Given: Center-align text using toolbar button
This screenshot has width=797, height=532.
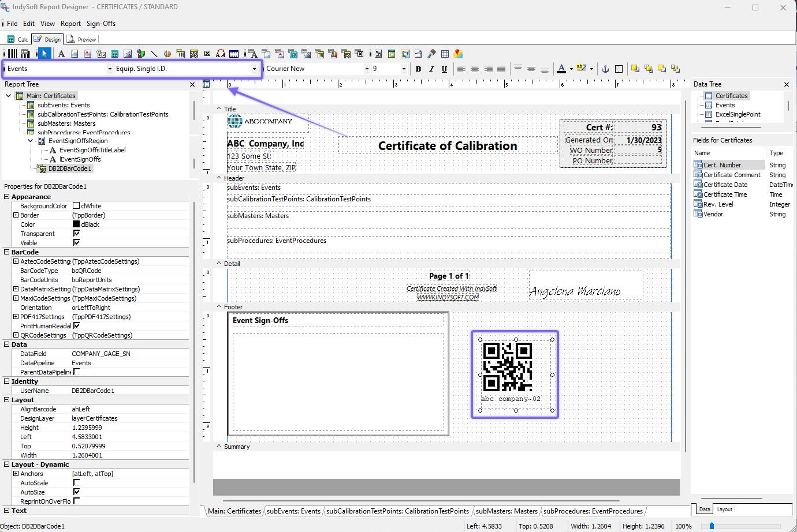Looking at the screenshot, I should click(x=474, y=69).
